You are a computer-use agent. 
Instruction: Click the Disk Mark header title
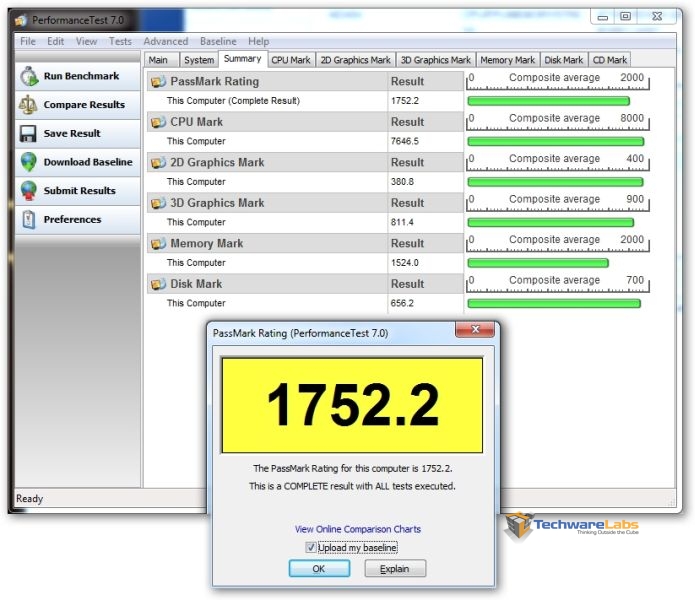pos(196,284)
